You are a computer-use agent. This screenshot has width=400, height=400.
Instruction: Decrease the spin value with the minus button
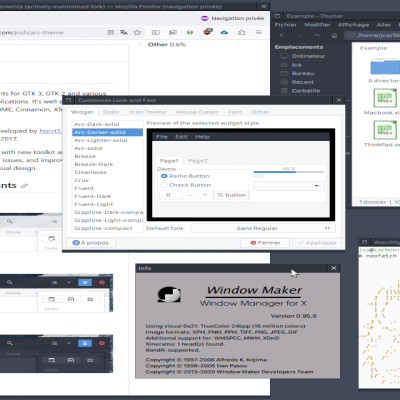pyautogui.click(x=190, y=195)
